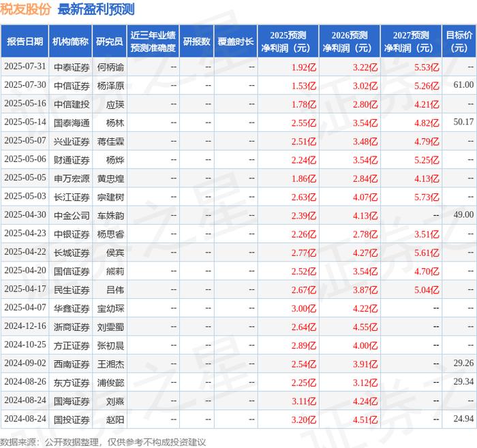Select the date cell 2025-05-06
Image resolution: width=477 pixels, height=448 pixels.
pos(25,159)
